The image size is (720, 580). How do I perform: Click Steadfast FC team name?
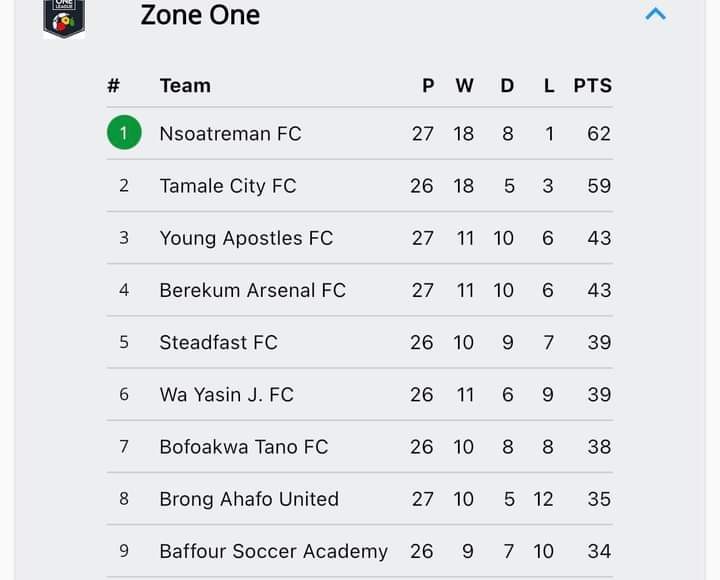pos(219,343)
